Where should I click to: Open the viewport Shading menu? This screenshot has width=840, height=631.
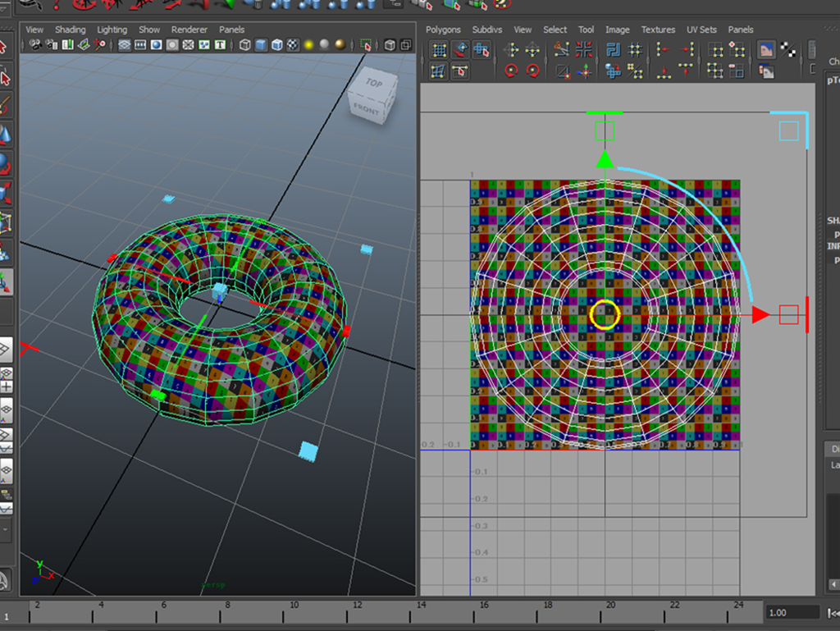point(71,30)
